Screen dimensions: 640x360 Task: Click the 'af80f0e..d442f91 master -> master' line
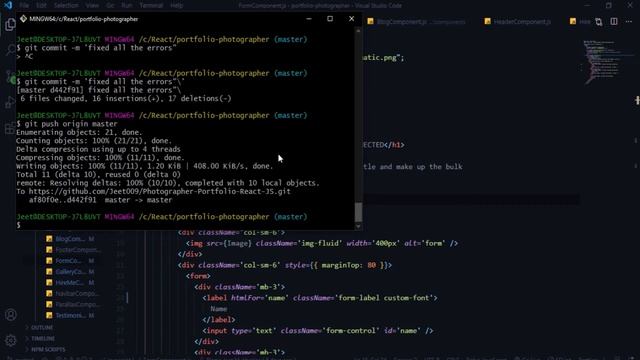[x=100, y=200]
